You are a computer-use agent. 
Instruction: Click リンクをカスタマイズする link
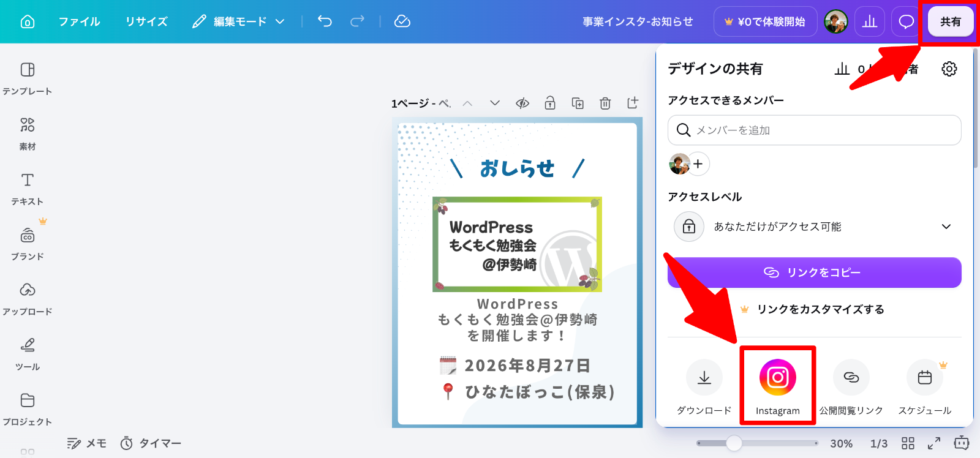(x=821, y=310)
